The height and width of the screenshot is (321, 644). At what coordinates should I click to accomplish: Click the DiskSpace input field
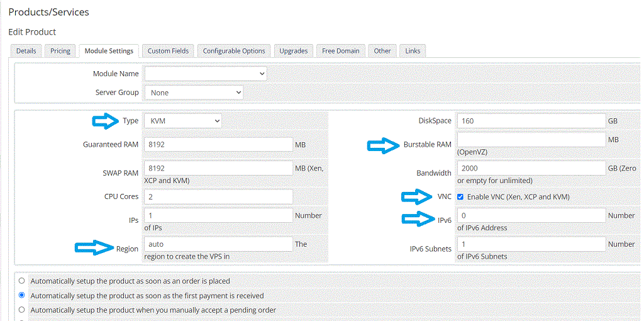pyautogui.click(x=531, y=121)
